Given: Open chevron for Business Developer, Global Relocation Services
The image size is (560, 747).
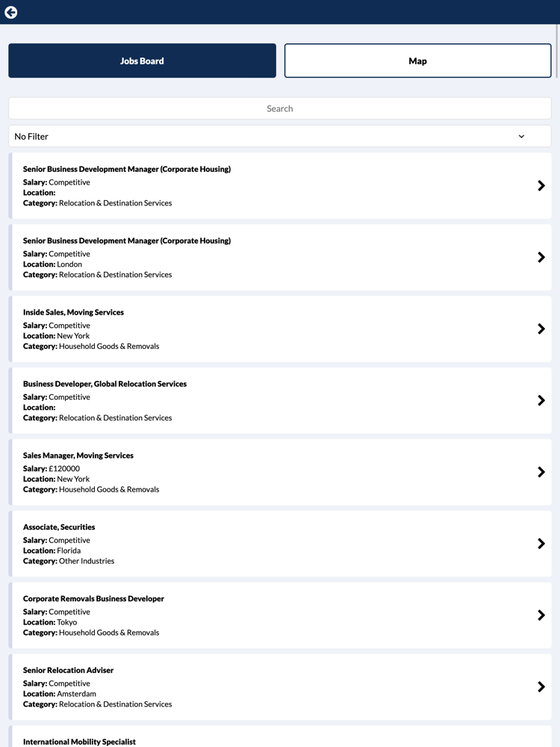Looking at the screenshot, I should pos(541,400).
